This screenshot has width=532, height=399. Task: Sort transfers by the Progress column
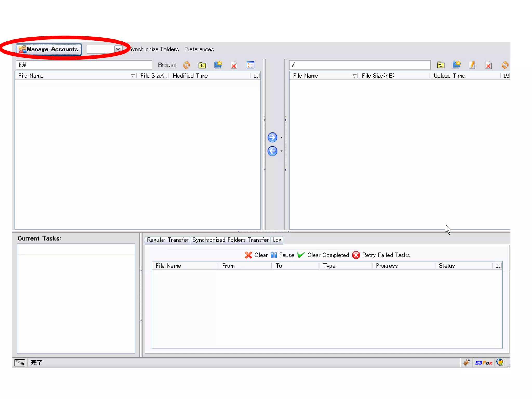coord(404,266)
